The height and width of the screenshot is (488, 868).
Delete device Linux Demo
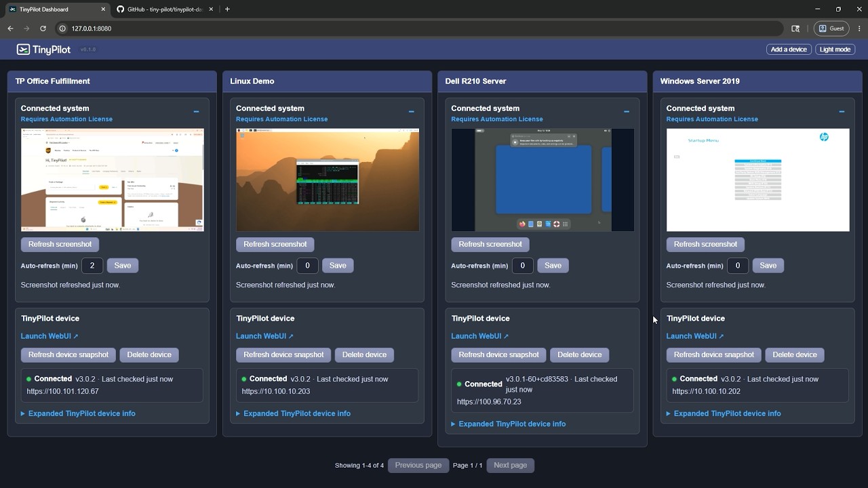click(364, 354)
